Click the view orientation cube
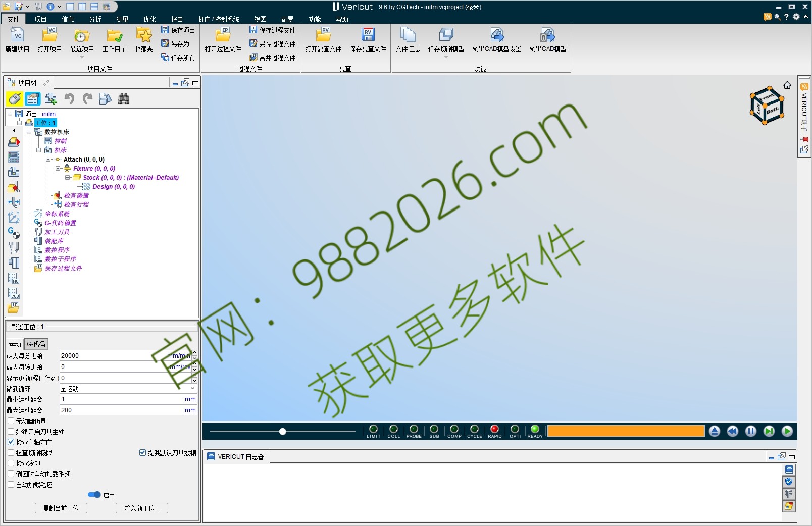Viewport: 812px width, 526px height. [x=767, y=106]
